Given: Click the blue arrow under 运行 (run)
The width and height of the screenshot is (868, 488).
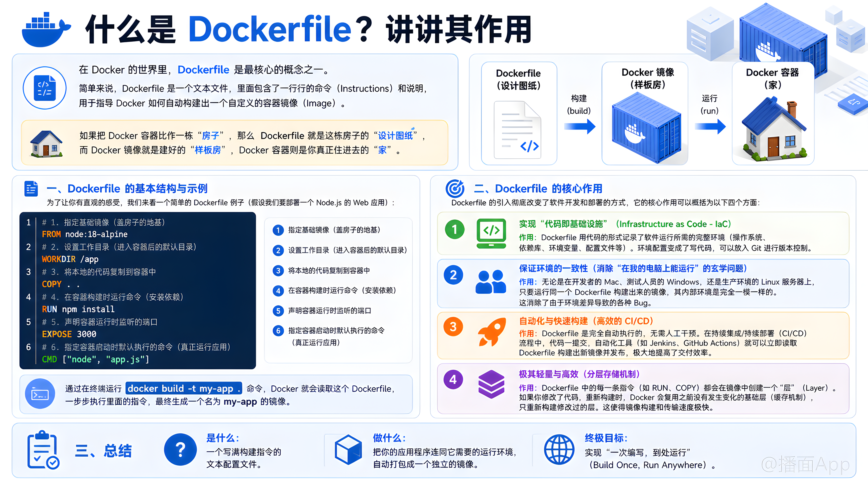Looking at the screenshot, I should pos(710,127).
